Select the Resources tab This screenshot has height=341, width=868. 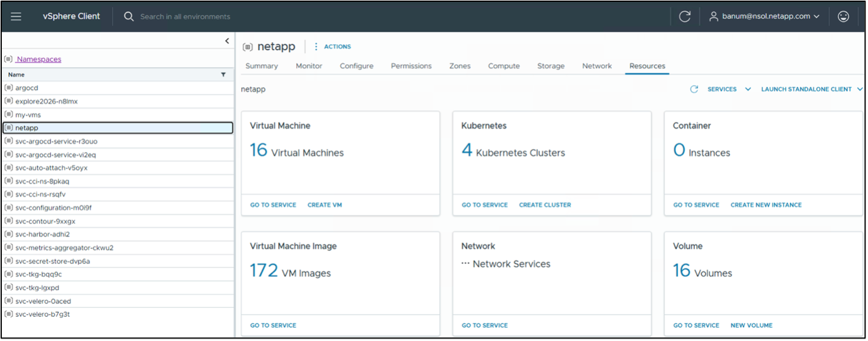pos(647,66)
